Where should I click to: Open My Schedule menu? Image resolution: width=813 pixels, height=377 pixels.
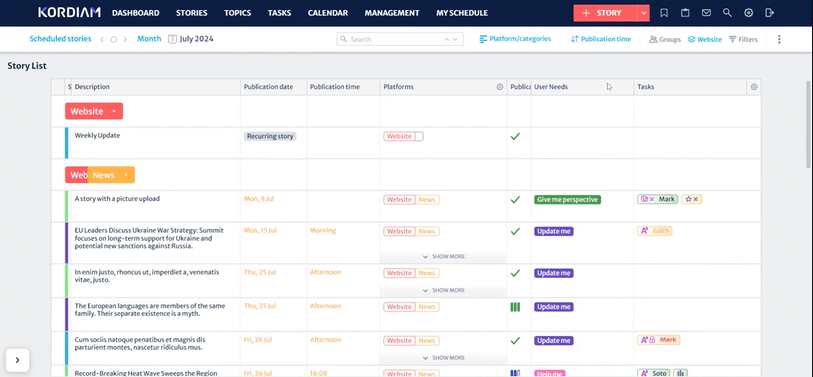click(x=462, y=13)
